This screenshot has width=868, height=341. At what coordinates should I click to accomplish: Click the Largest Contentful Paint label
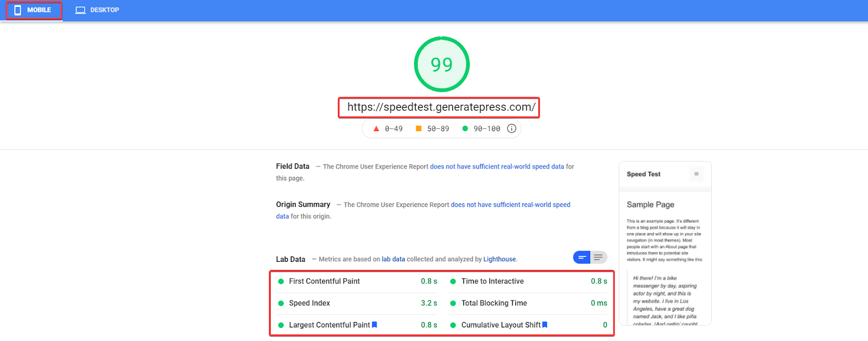[x=329, y=325]
